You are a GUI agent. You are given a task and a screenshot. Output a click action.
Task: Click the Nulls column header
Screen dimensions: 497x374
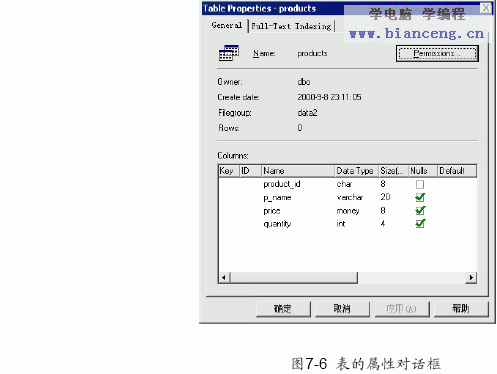423,171
